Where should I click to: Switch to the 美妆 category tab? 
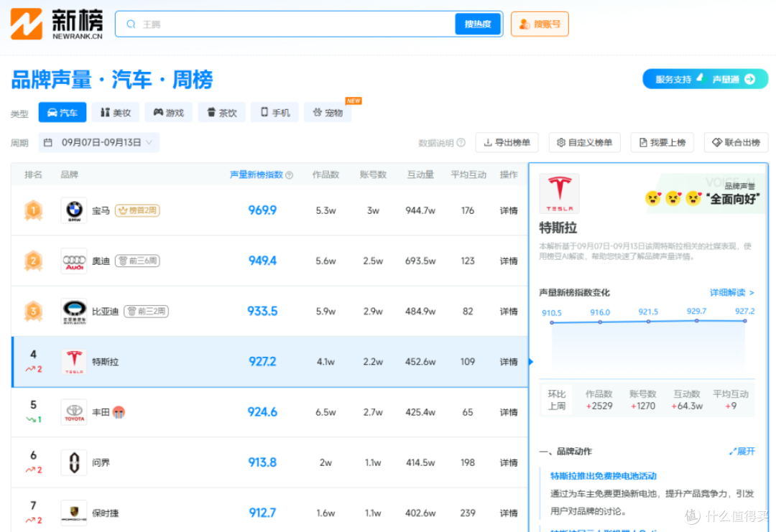click(x=116, y=113)
